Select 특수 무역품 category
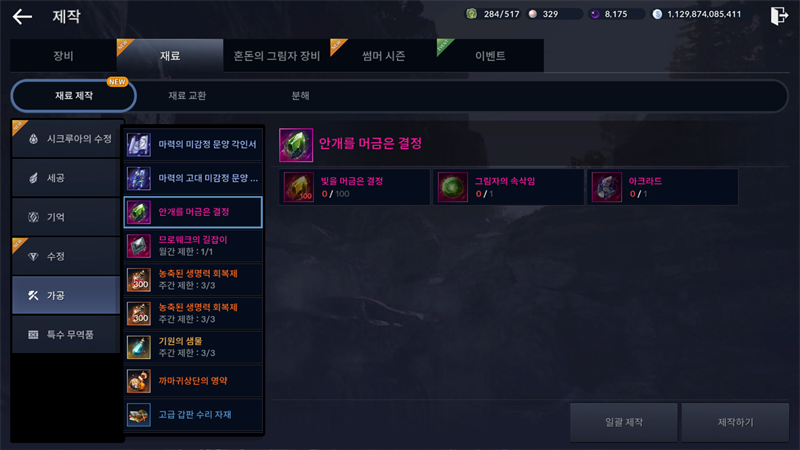The image size is (800, 450). [66, 335]
